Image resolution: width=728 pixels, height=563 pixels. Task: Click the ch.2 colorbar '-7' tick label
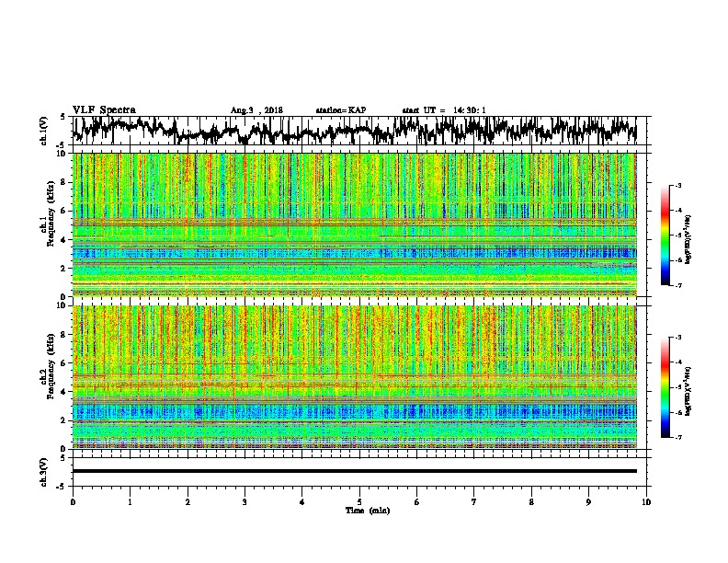(x=678, y=437)
